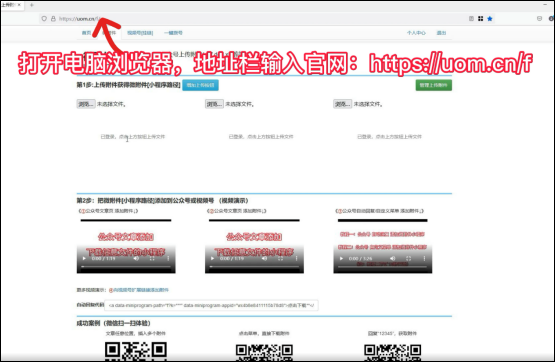This screenshot has height=362, width=556.
Task: Open the 一键 navigation tab
Action: point(173,33)
